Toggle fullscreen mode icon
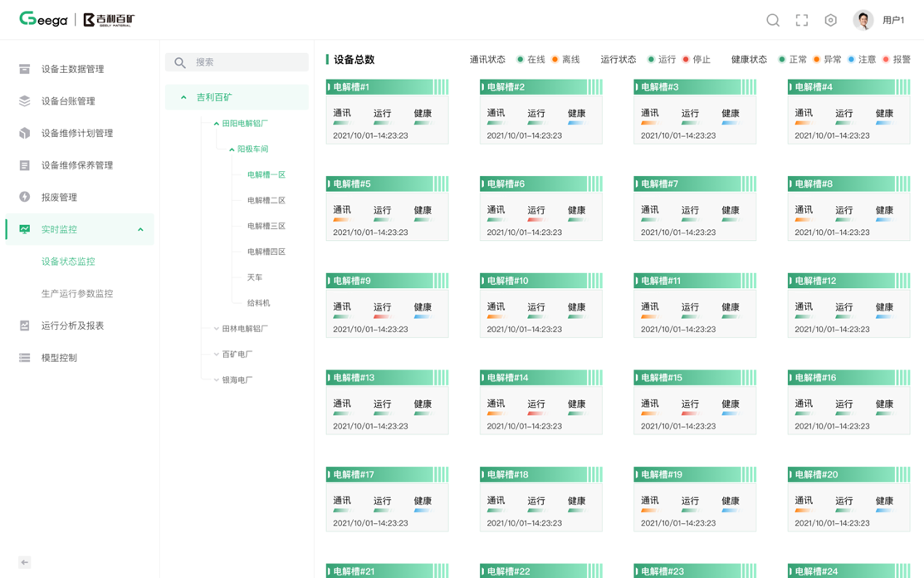The width and height of the screenshot is (924, 578). (x=801, y=20)
